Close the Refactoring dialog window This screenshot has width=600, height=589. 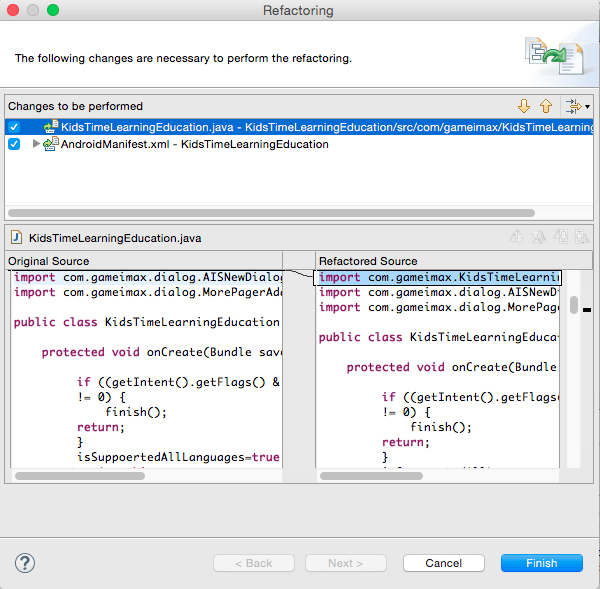13,10
